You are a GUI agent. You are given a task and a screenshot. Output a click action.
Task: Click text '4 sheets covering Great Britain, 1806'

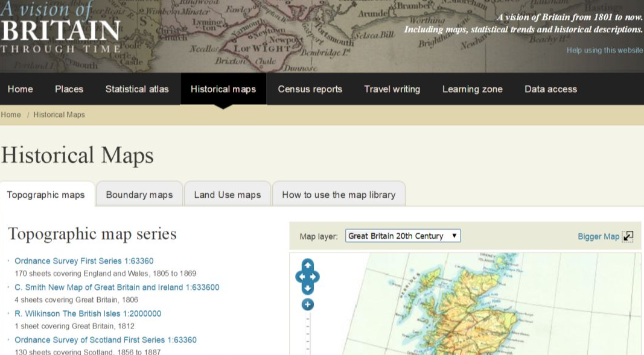77,300
